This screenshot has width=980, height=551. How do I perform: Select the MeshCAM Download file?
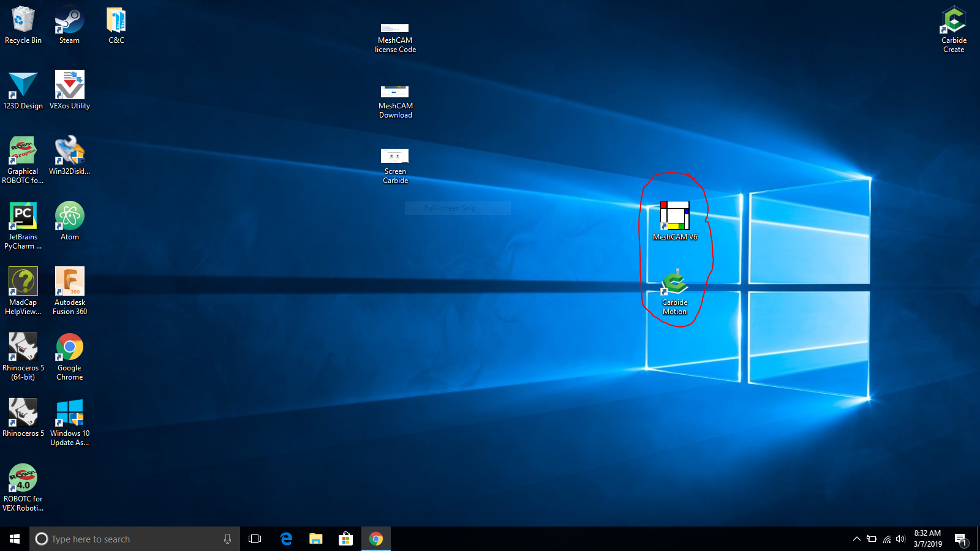tap(395, 102)
